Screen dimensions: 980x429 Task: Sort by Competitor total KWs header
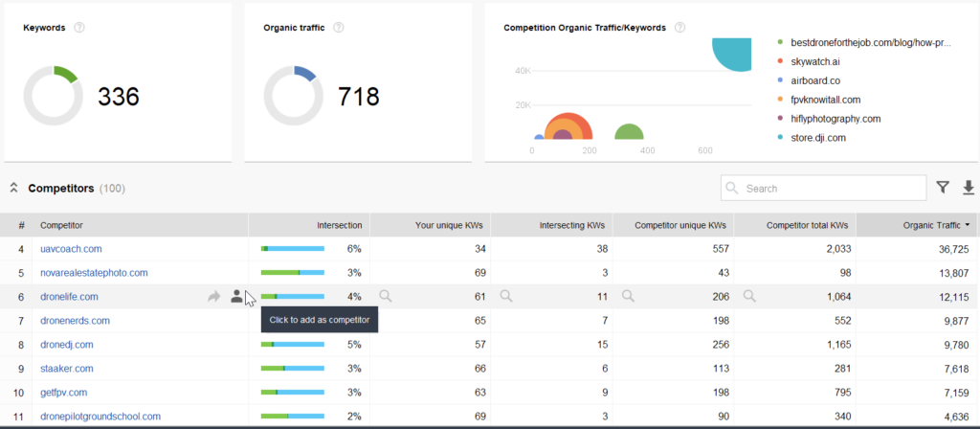click(x=795, y=224)
